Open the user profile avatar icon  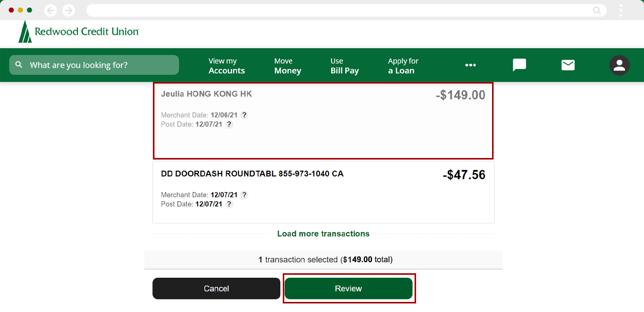pyautogui.click(x=619, y=65)
